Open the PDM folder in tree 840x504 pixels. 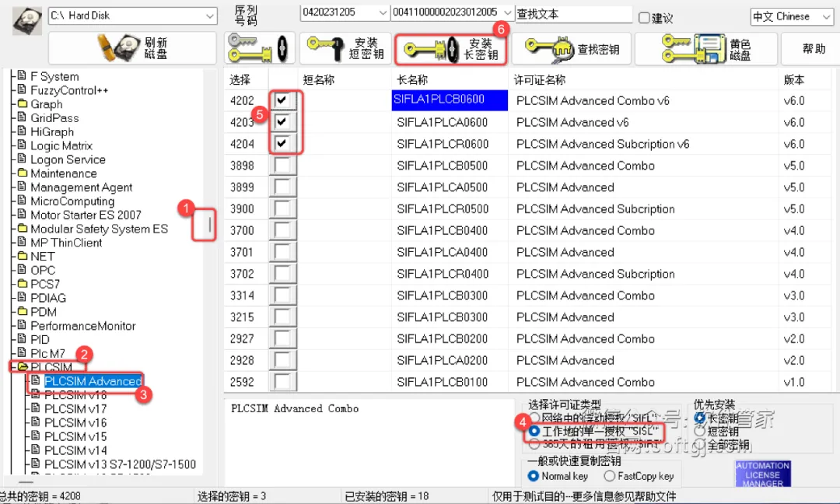pyautogui.click(x=44, y=312)
